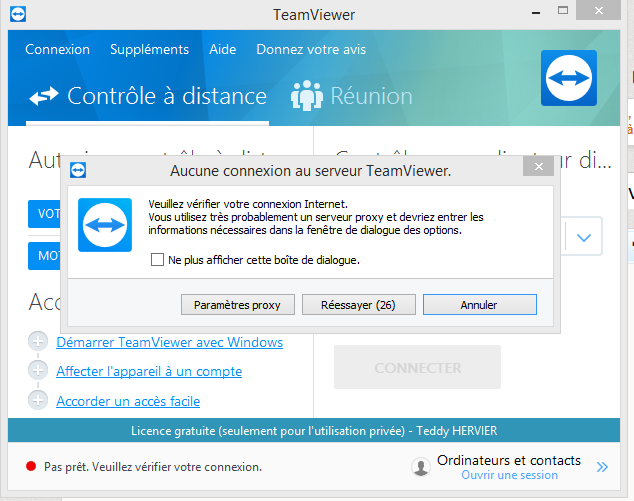
Task: Expand the contacts panel with the double chevron
Action: tap(602, 467)
